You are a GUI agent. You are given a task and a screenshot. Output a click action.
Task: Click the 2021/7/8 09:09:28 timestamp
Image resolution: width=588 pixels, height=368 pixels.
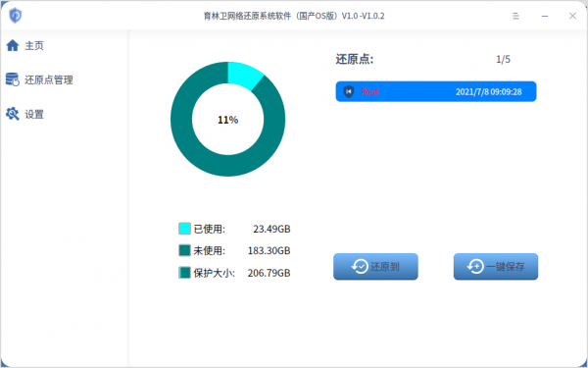488,92
